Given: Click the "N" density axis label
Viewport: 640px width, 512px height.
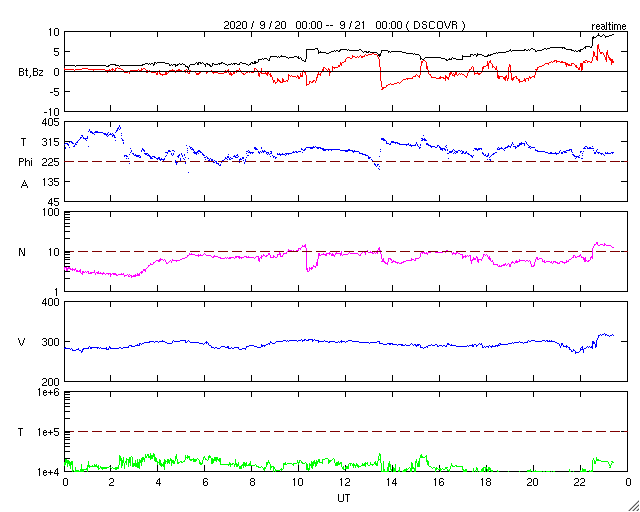Looking at the screenshot, I should click(x=22, y=252).
